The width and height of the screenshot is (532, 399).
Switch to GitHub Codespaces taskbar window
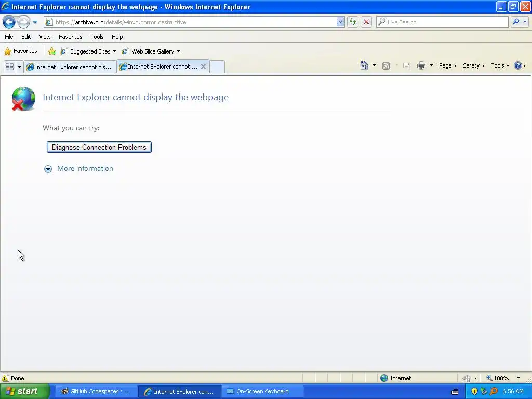point(96,391)
